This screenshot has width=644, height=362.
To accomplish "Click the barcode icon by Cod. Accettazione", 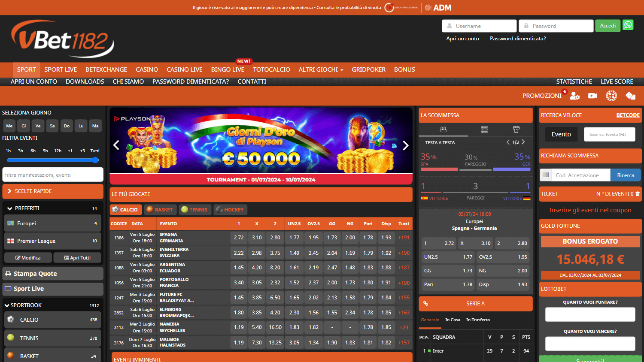I will pos(545,175).
